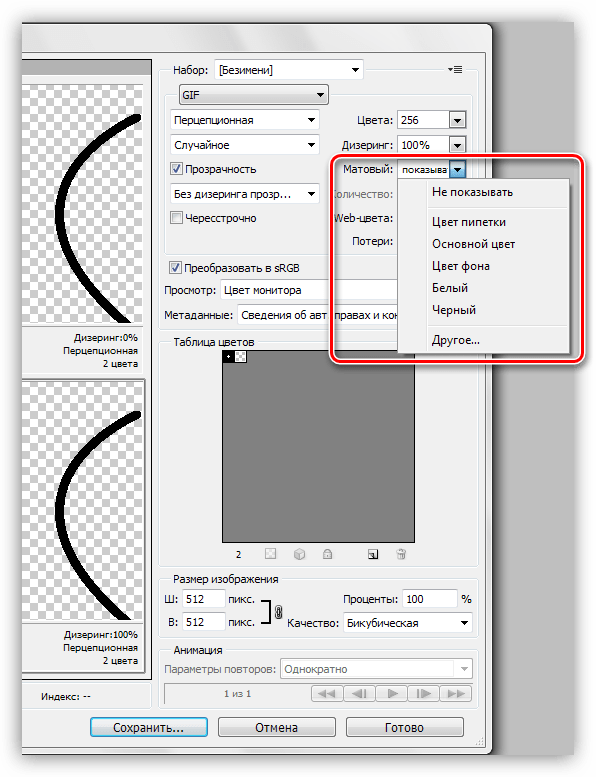
Task: Select Черный menu item
Action: click(x=484, y=310)
